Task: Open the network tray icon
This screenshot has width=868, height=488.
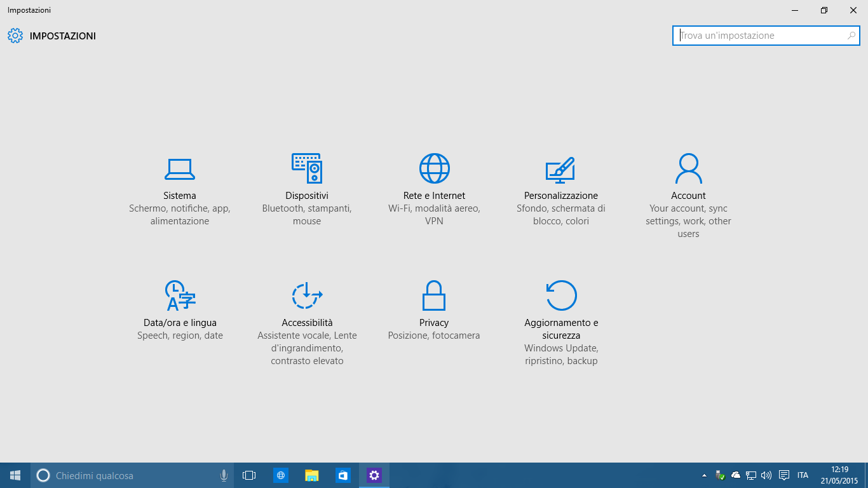Action: (x=751, y=475)
